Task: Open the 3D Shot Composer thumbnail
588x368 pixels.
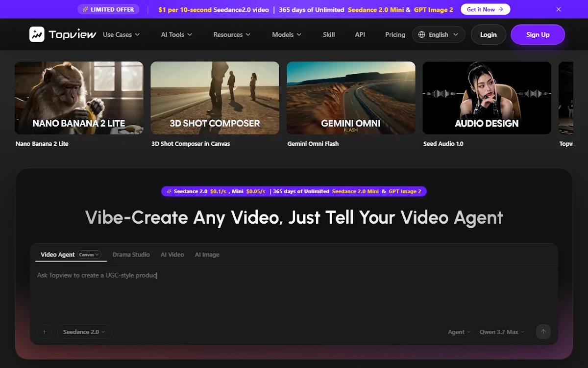Action: click(x=215, y=98)
